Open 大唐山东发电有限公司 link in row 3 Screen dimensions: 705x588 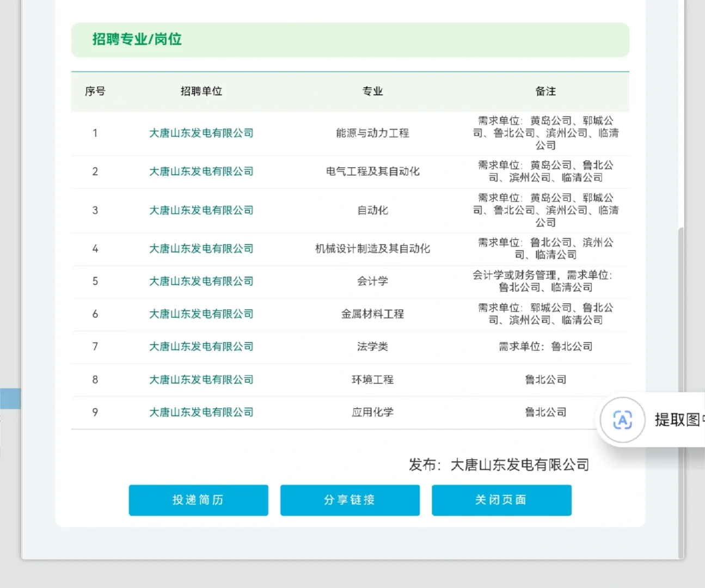tap(201, 210)
